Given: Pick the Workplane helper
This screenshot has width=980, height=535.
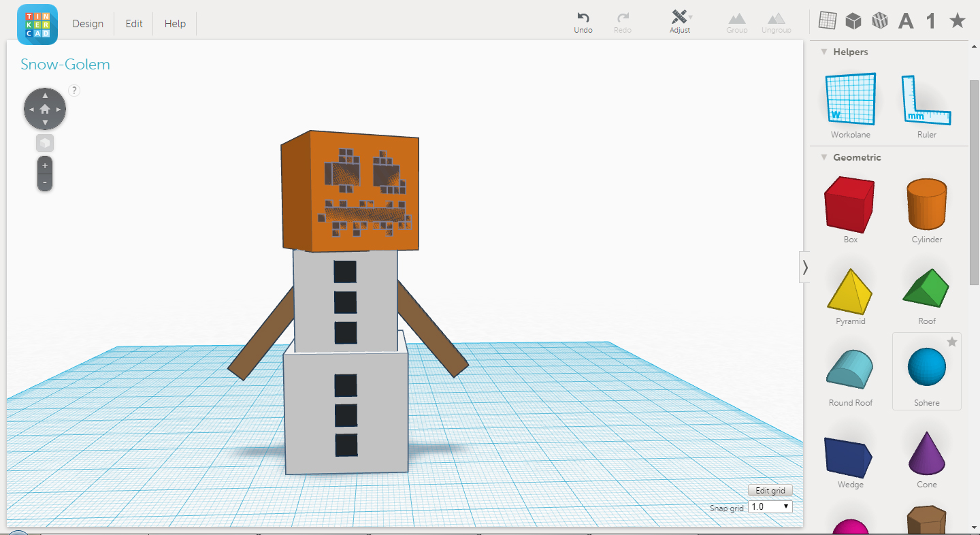Looking at the screenshot, I should (x=851, y=105).
